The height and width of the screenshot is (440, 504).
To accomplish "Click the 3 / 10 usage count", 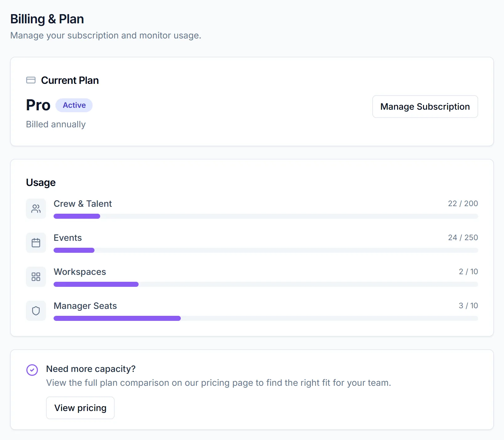I will (468, 306).
